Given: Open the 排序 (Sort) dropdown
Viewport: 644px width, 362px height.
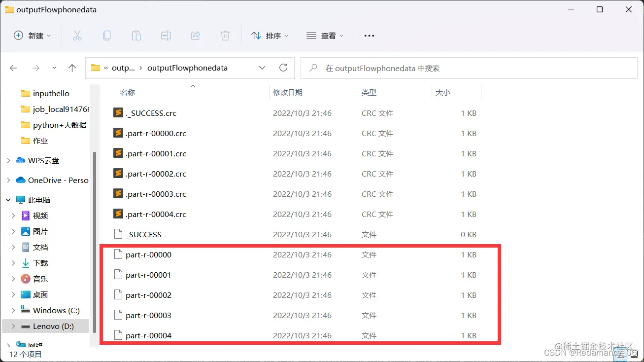Looking at the screenshot, I should point(270,36).
